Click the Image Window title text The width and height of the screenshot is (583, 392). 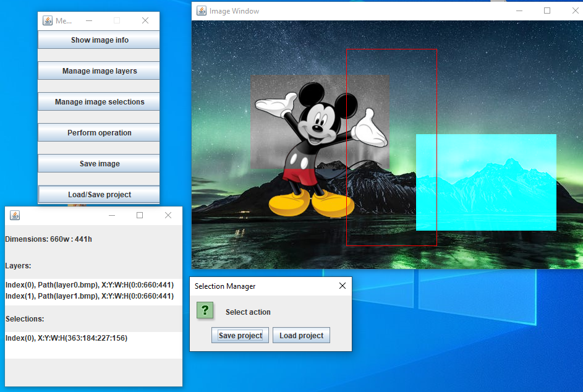tap(234, 11)
